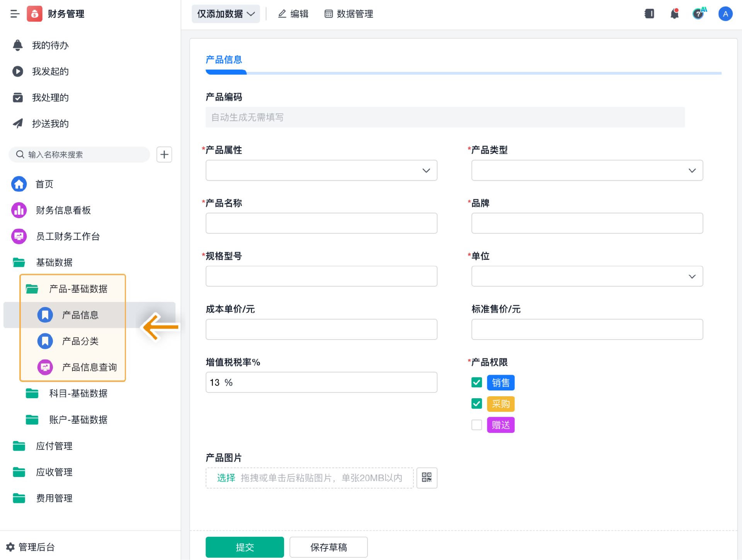Uncheck the 销售 permission checkbox

point(477,382)
